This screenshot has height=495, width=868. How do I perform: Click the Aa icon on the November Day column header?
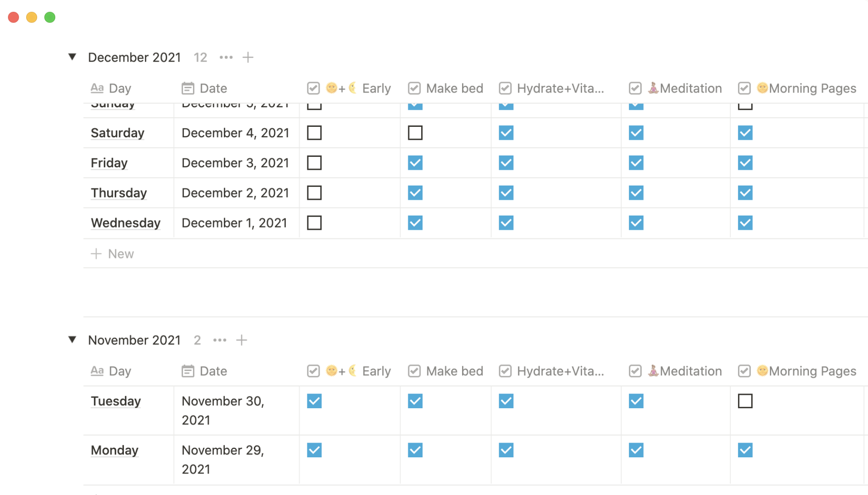pyautogui.click(x=97, y=371)
